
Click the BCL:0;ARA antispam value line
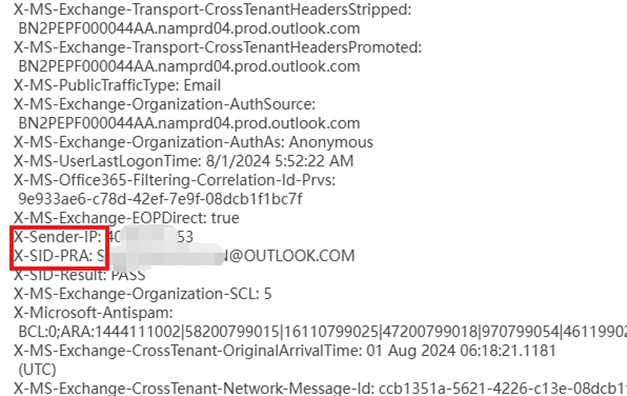[x=322, y=332]
